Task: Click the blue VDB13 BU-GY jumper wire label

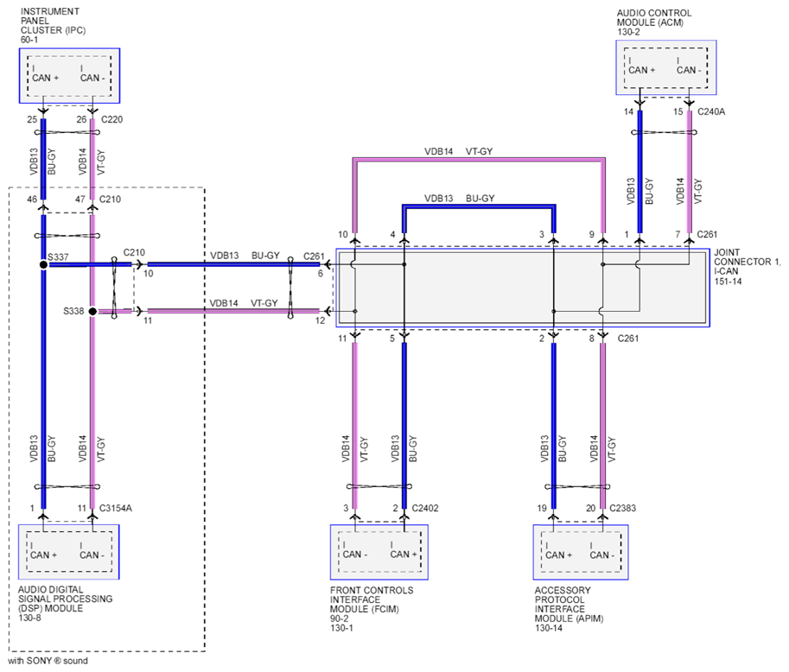Action: pos(460,198)
